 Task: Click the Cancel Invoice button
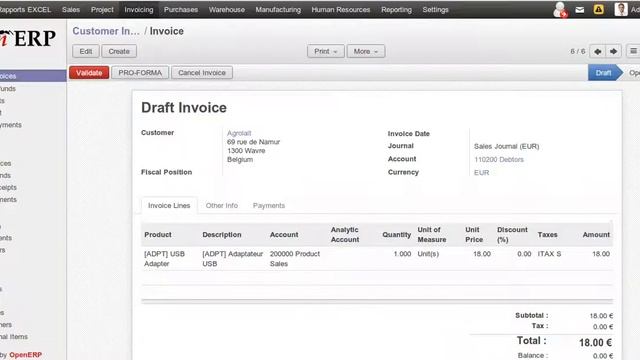(x=202, y=73)
